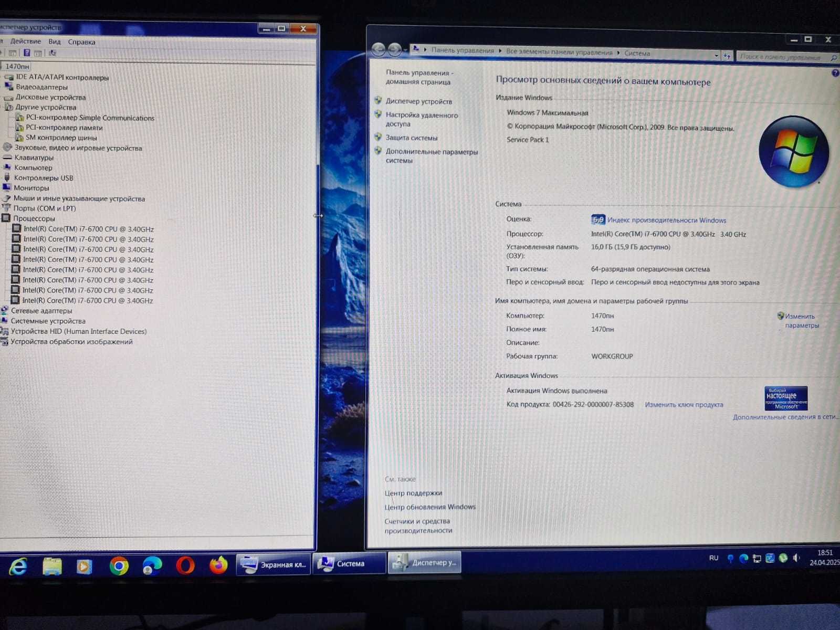Open Internet Explorer from the taskbar
This screenshot has width=840, height=630.
(x=18, y=566)
